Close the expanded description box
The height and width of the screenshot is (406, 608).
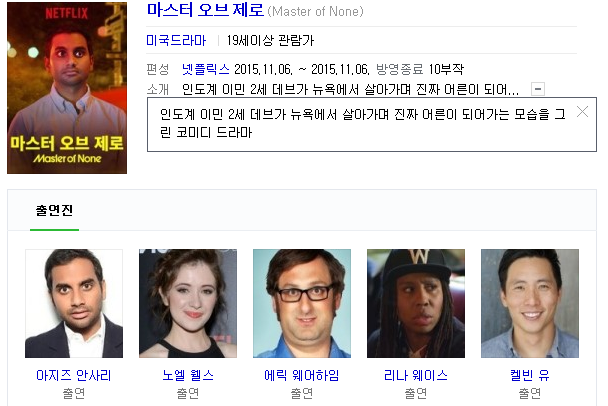[x=582, y=112]
